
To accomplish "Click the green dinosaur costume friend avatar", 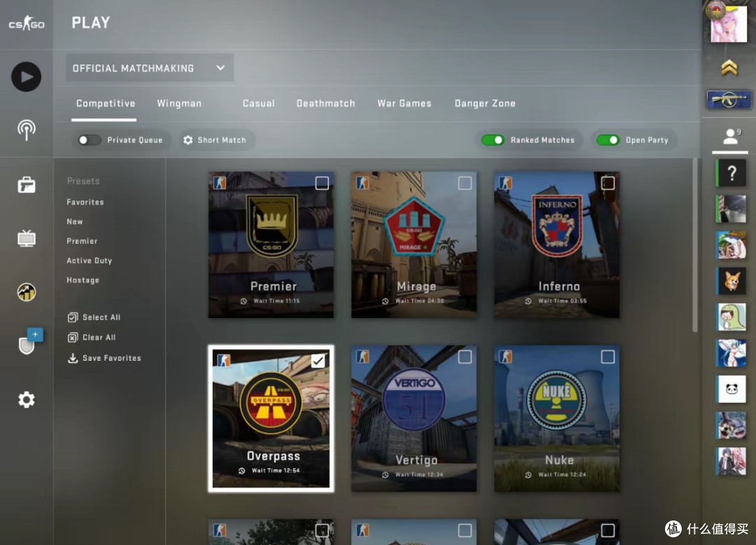I will point(731,317).
